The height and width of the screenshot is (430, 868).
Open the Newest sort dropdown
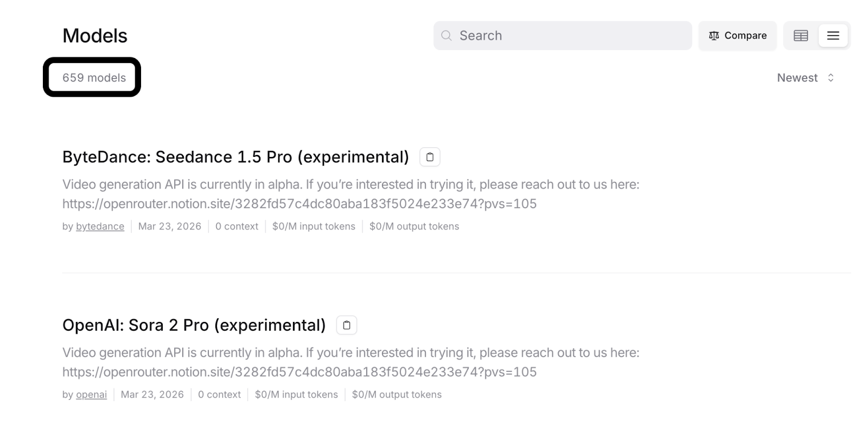806,78
